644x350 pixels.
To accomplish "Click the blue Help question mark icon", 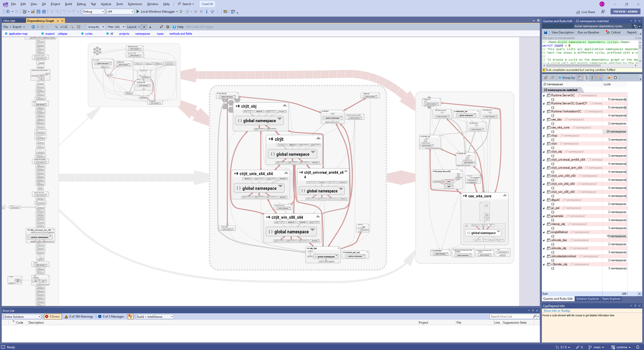I will (x=174, y=27).
